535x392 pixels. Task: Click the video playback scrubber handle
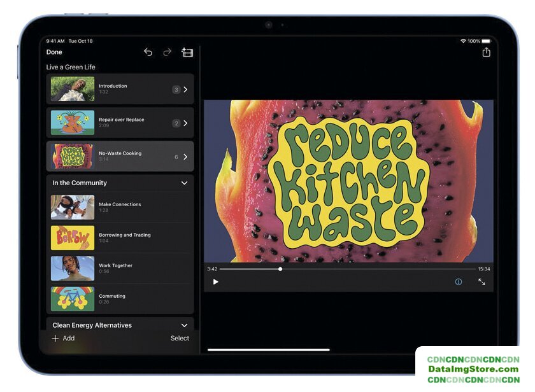point(280,269)
